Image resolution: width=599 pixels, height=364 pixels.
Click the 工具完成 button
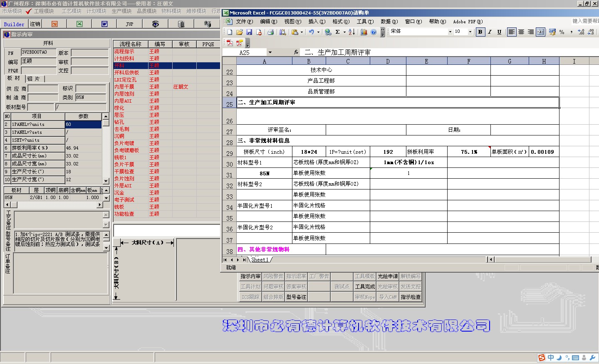coord(365,287)
